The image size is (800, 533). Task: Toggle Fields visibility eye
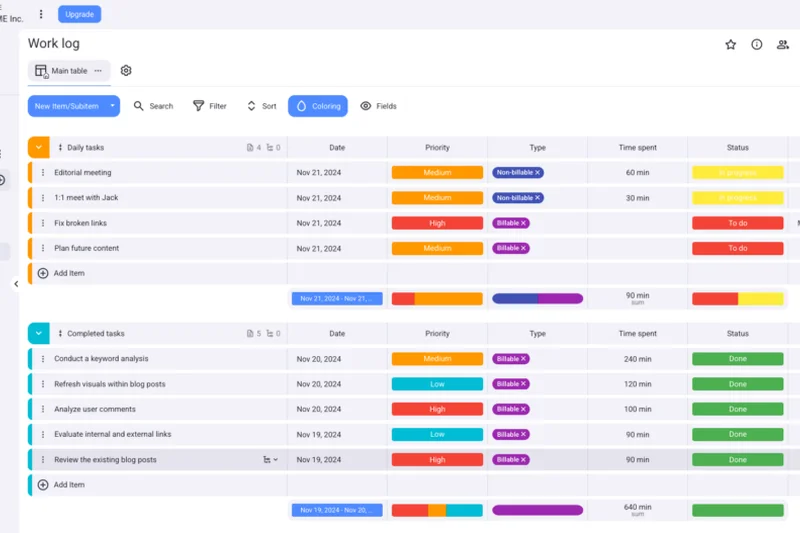click(x=378, y=106)
